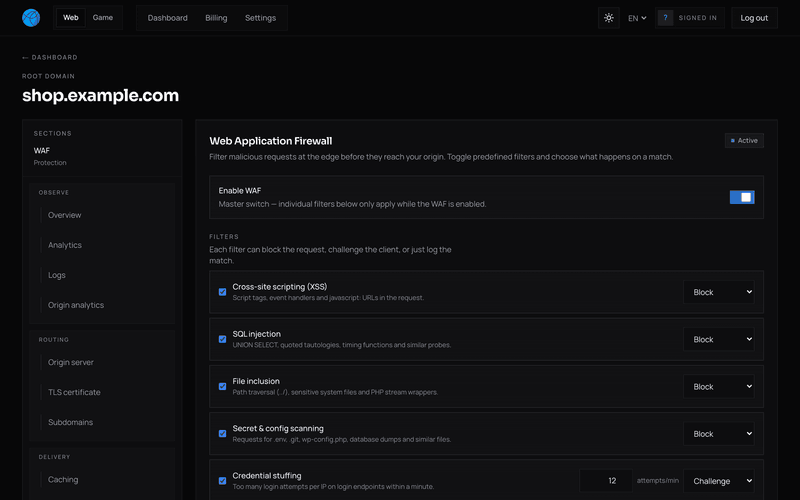Open Caching in the sidebar

[63, 480]
